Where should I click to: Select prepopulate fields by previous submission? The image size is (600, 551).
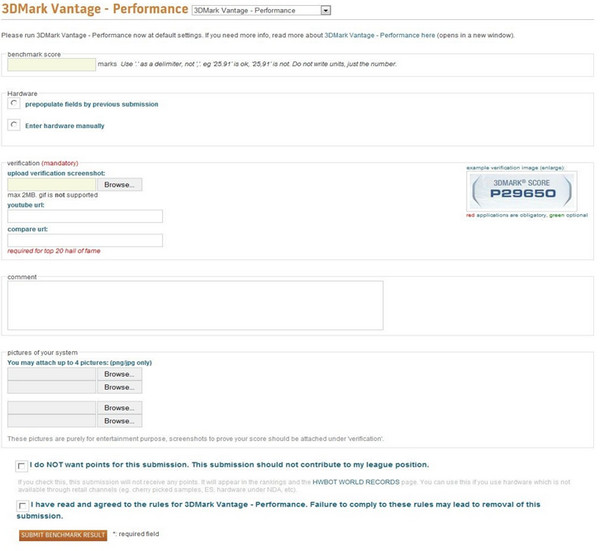(x=14, y=103)
